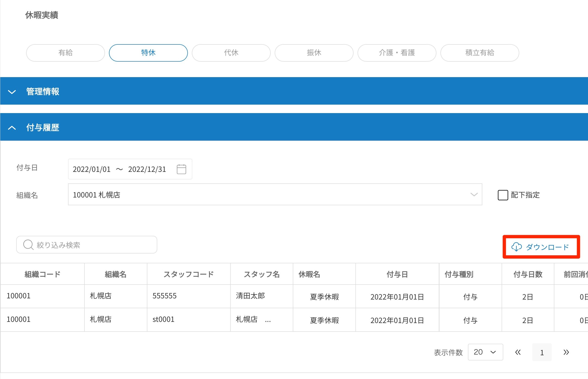Click the cloud download icon
The height and width of the screenshot is (379, 588).
pyautogui.click(x=516, y=247)
